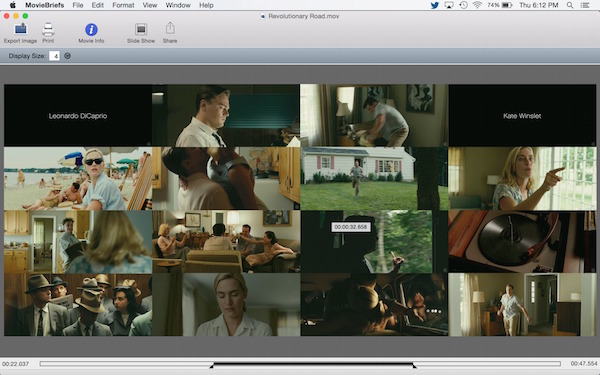The height and width of the screenshot is (375, 600).
Task: Open the File menu
Action: [78, 5]
